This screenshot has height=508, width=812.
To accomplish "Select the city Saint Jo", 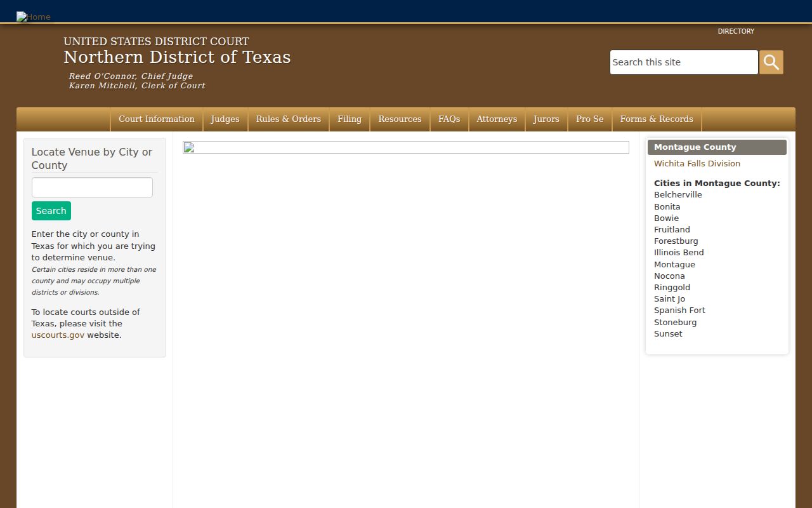I will coord(670,298).
